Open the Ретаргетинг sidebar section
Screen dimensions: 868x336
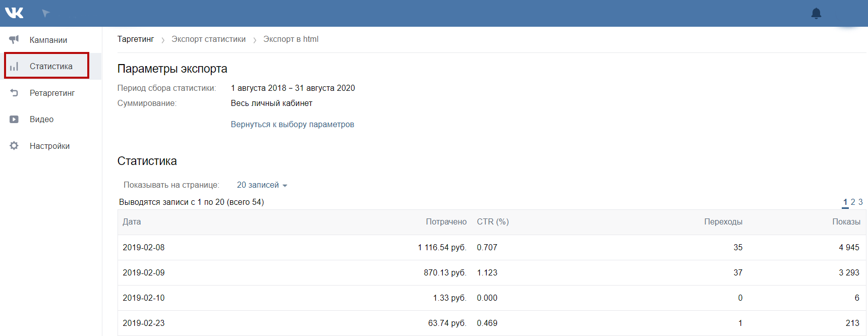point(52,93)
